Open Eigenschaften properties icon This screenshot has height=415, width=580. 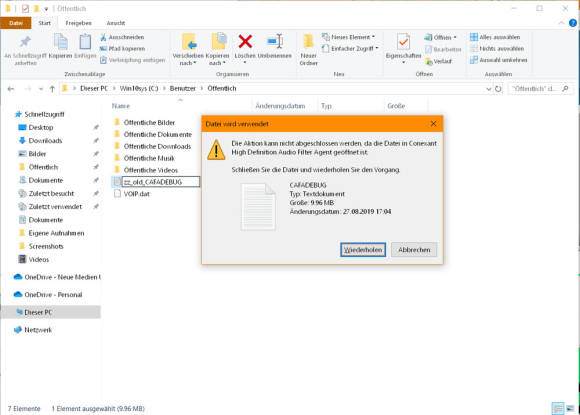(x=403, y=41)
